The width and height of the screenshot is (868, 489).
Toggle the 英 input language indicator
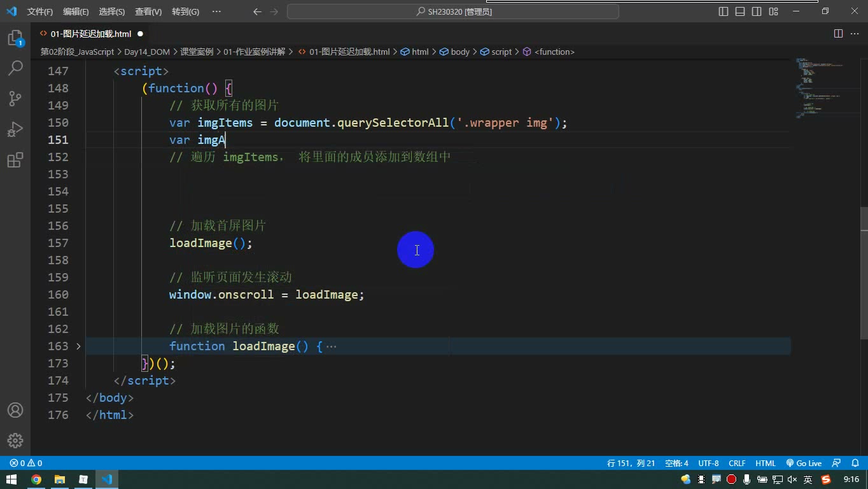pos(808,479)
